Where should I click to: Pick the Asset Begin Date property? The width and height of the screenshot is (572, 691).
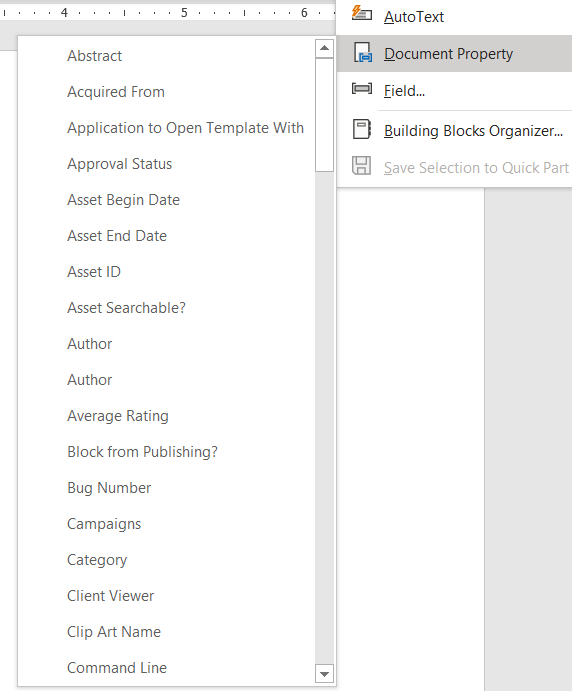167,200
